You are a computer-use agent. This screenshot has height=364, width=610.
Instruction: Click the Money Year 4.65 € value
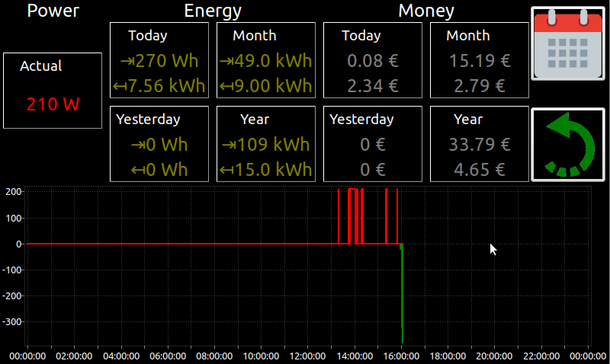pyautogui.click(x=480, y=170)
